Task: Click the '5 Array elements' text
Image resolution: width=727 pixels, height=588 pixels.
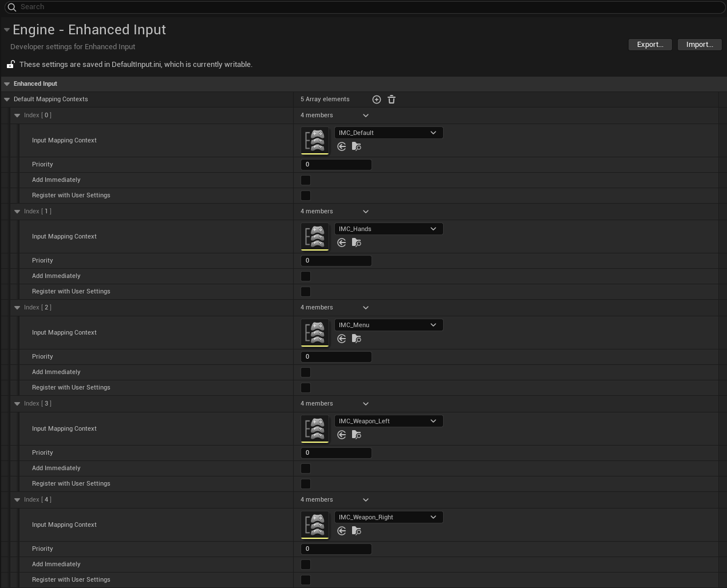Action: tap(325, 100)
